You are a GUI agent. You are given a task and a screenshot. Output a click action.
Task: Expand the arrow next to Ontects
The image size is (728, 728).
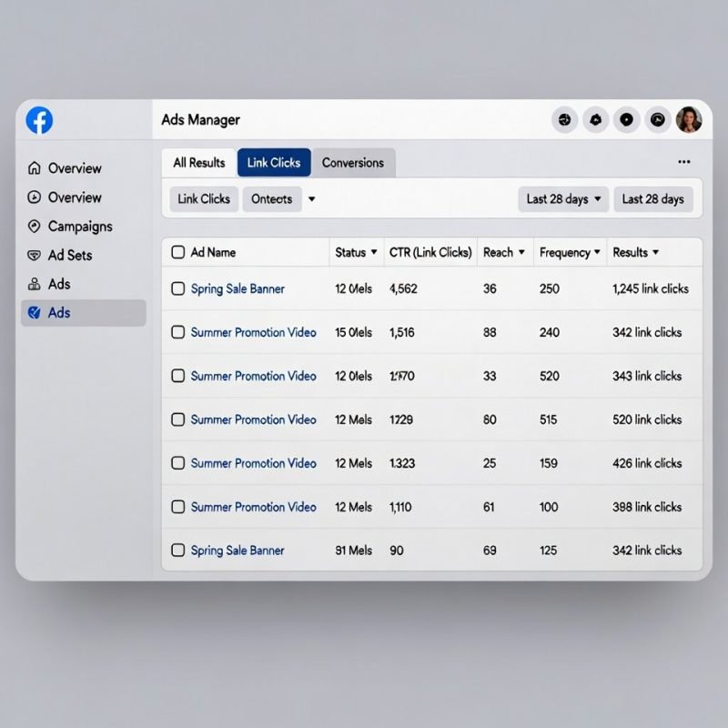[311, 199]
